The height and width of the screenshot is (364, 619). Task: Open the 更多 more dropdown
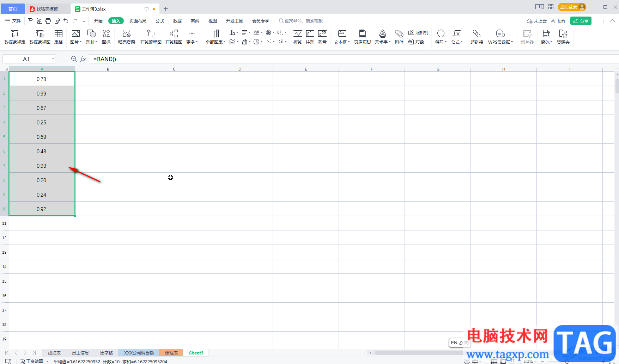click(x=192, y=42)
